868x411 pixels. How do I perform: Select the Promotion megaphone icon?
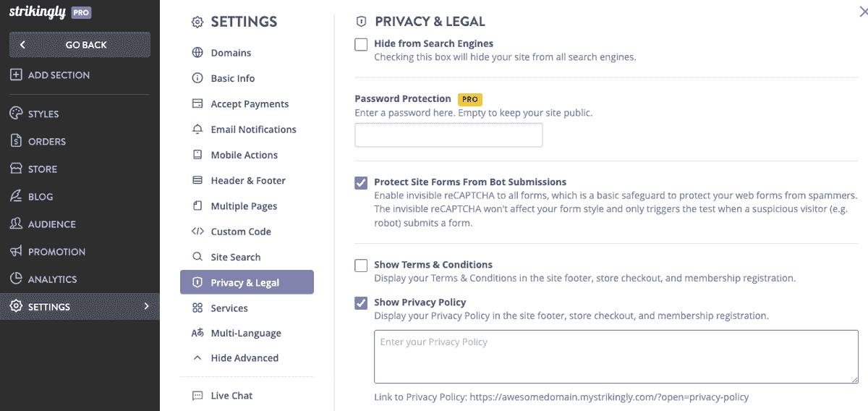pos(16,251)
